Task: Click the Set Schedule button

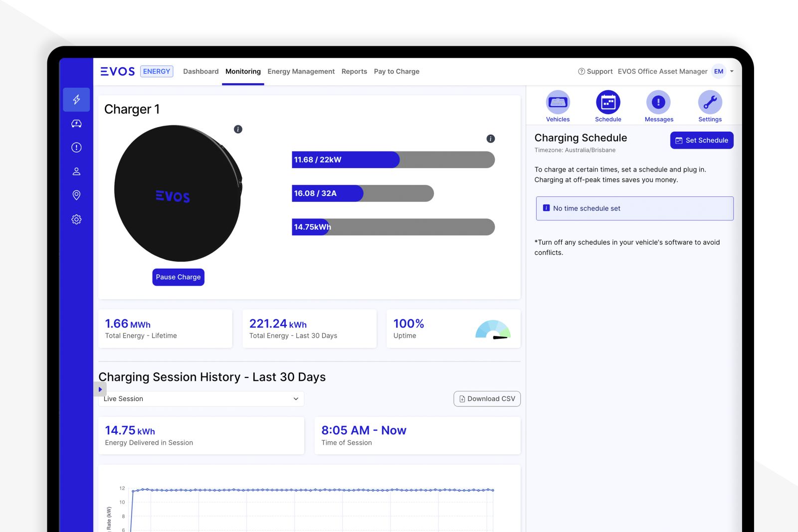Action: point(701,140)
